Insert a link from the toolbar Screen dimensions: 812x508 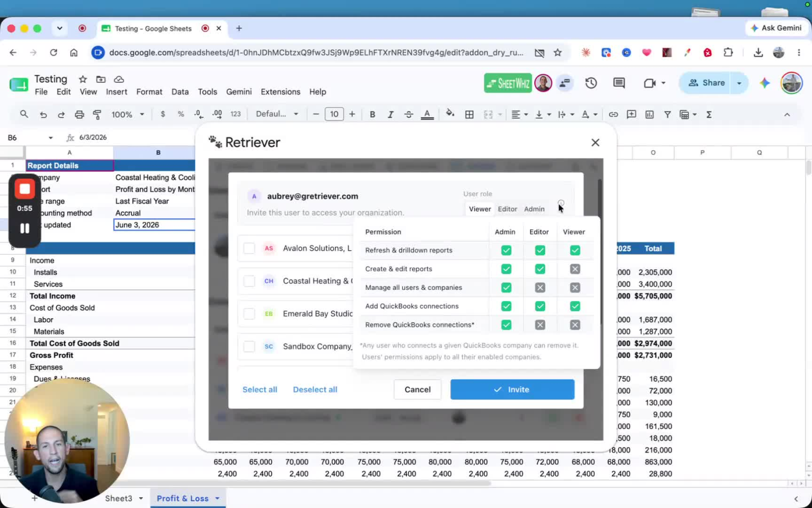pos(613,114)
